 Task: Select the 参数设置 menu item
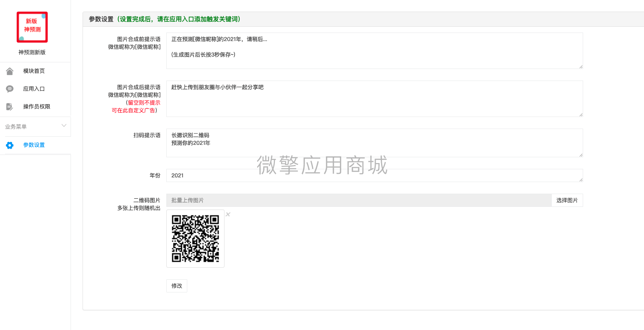[x=34, y=145]
